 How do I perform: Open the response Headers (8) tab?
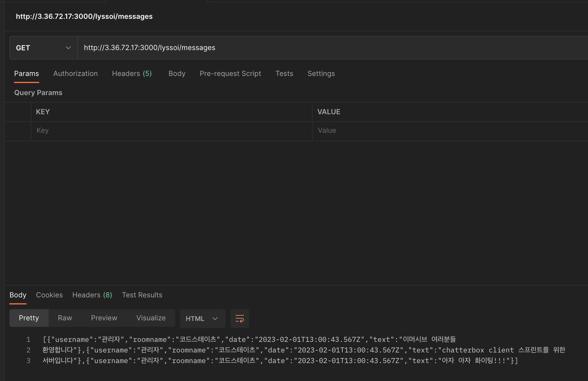coord(92,295)
